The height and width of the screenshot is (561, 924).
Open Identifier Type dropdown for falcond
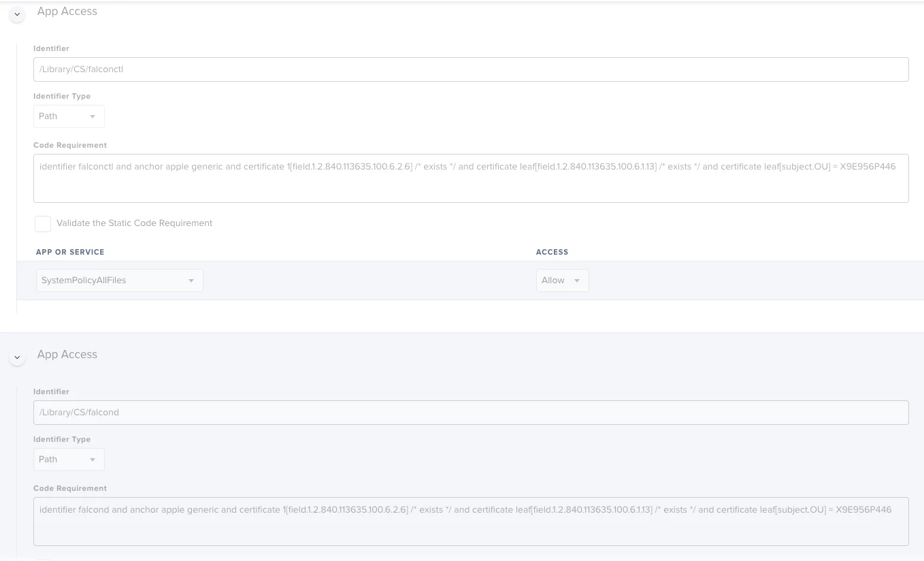pyautogui.click(x=69, y=460)
